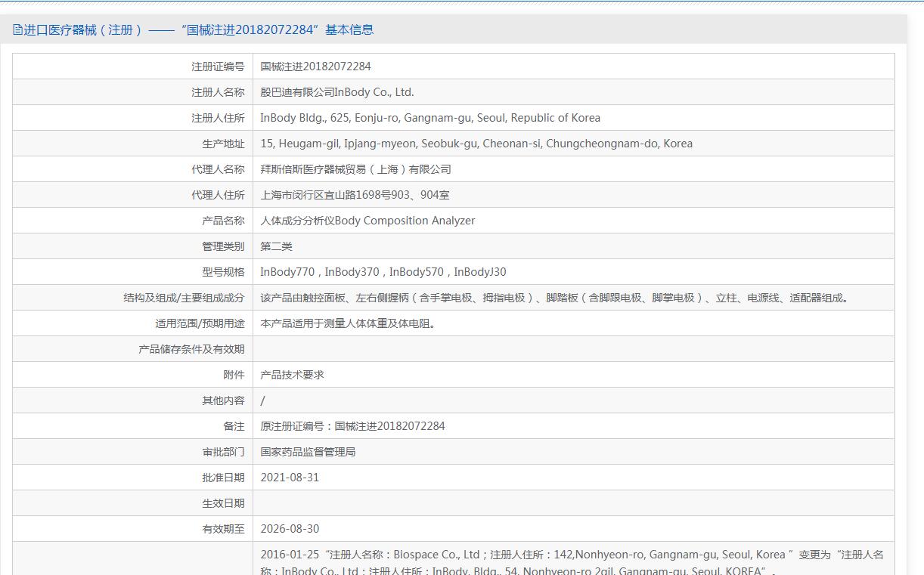Click registration number 国械注进20182072284 value cell
Screen dimensions: 924x575
[315, 66]
